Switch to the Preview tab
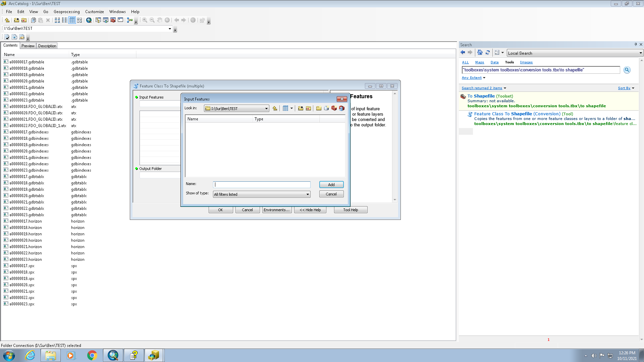The image size is (644, 362). pyautogui.click(x=28, y=46)
